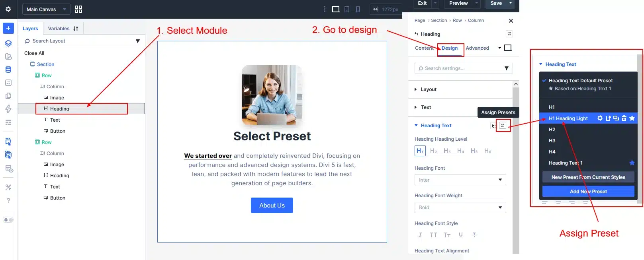Select the Heading layer under the first Row
Image resolution: width=644 pixels, height=260 pixels.
[81, 109]
